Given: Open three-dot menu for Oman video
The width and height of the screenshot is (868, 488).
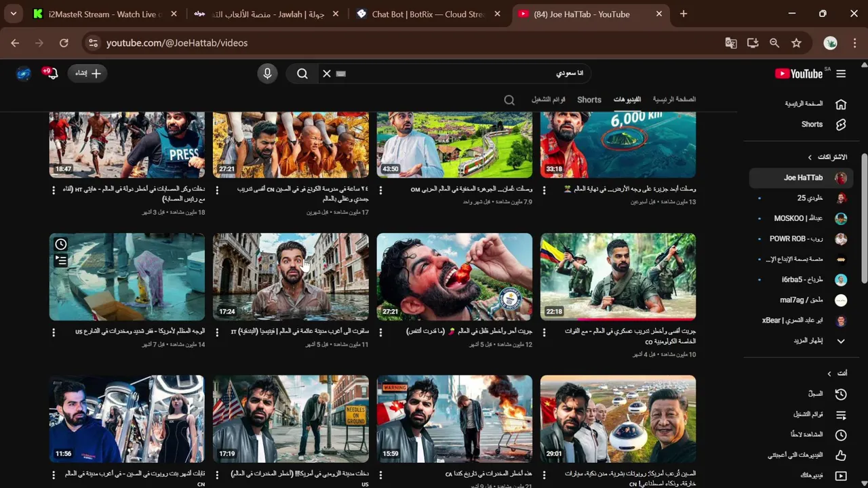Looking at the screenshot, I should point(381,190).
